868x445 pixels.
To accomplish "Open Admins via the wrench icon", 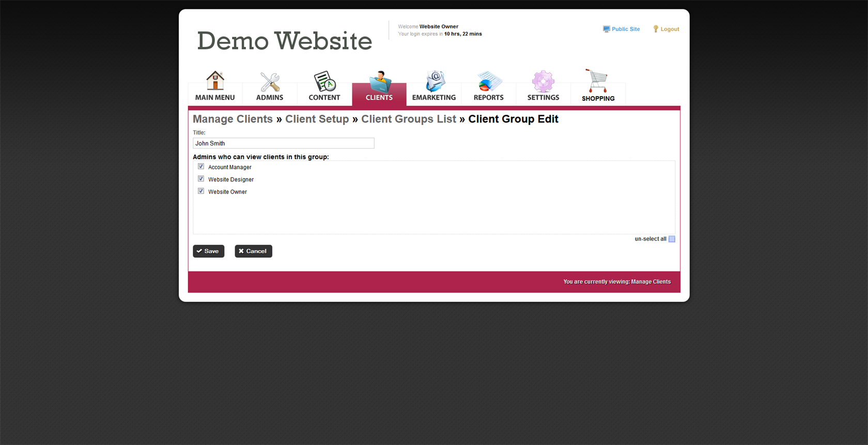I will [270, 82].
